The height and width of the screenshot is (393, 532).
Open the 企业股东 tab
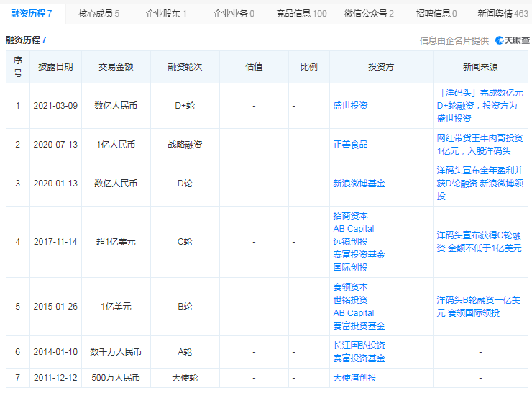166,13
